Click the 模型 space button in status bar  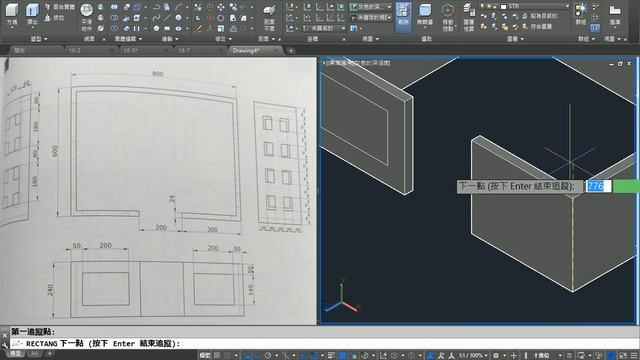pyautogui.click(x=205, y=356)
